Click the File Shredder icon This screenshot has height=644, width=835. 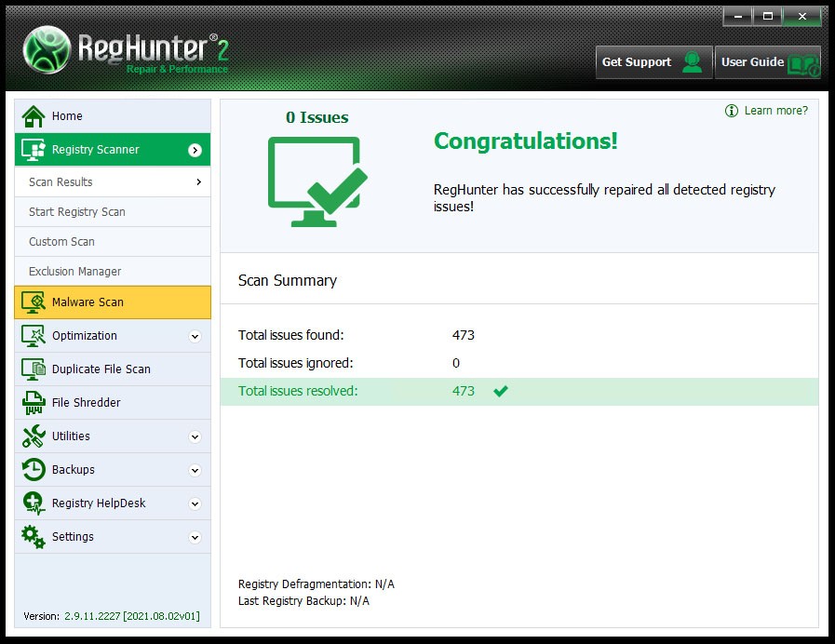click(34, 403)
